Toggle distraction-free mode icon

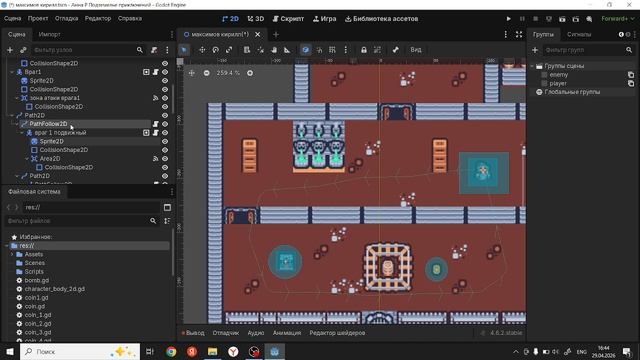click(519, 34)
